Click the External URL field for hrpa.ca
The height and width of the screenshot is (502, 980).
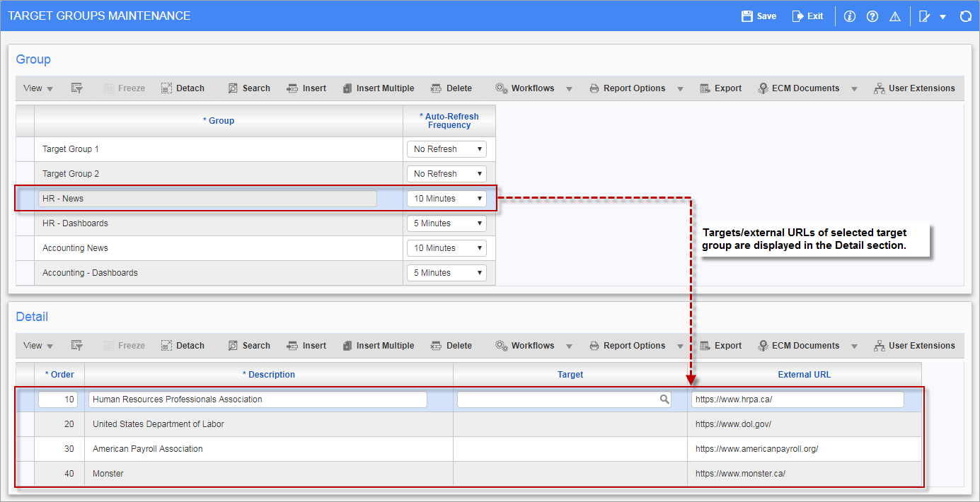tap(797, 399)
